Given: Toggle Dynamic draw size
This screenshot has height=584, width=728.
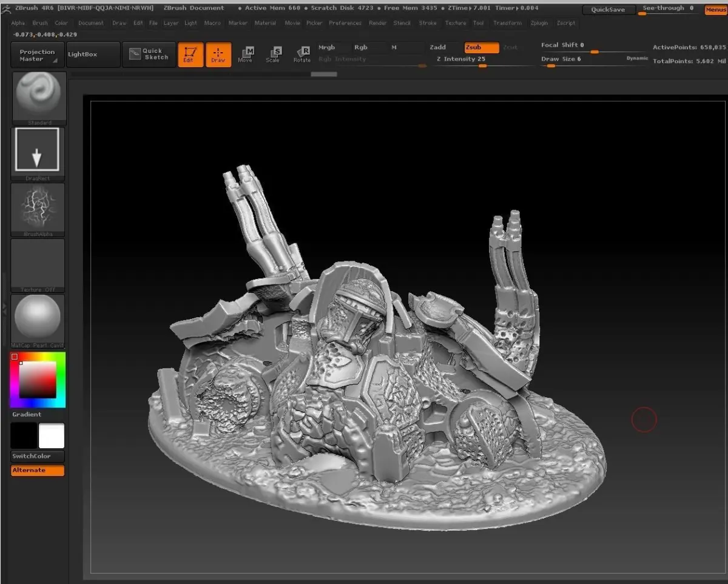Looking at the screenshot, I should pos(637,58).
